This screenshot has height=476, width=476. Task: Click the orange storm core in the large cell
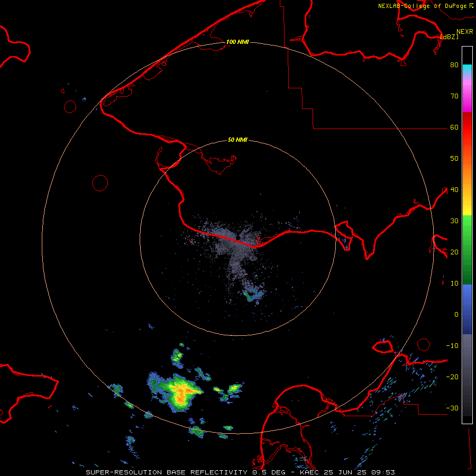tap(182, 393)
